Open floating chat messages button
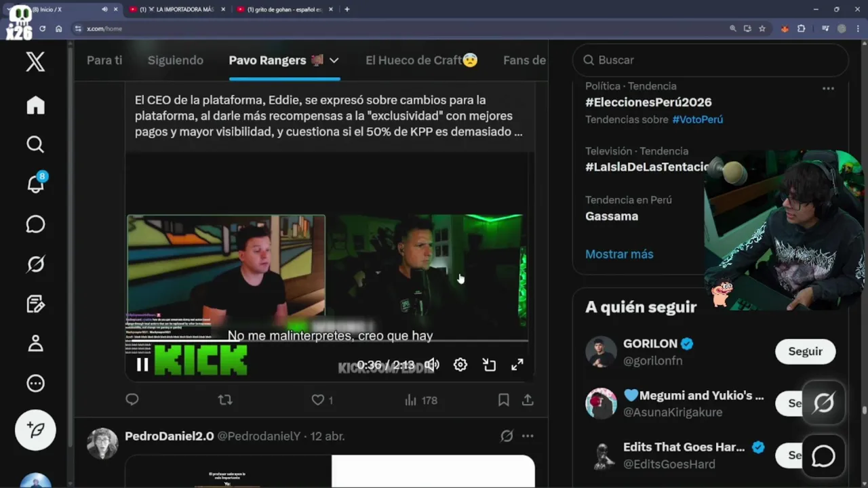This screenshot has height=488, width=868. pyautogui.click(x=823, y=456)
